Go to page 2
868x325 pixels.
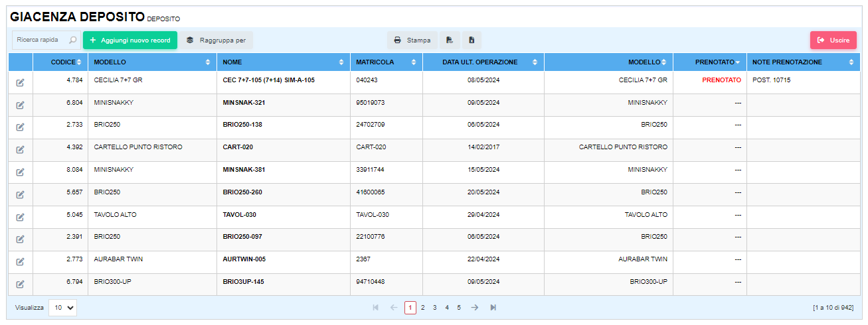point(422,308)
